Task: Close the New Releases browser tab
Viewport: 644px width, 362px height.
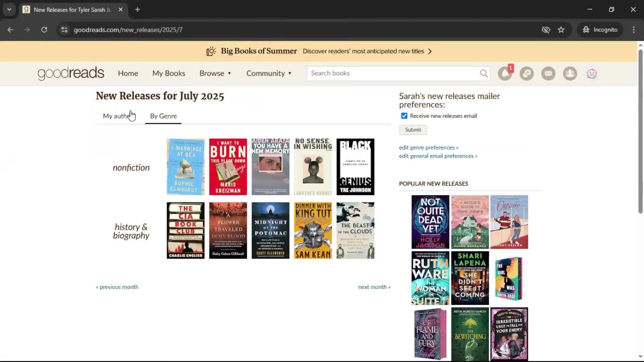Action: click(120, 10)
